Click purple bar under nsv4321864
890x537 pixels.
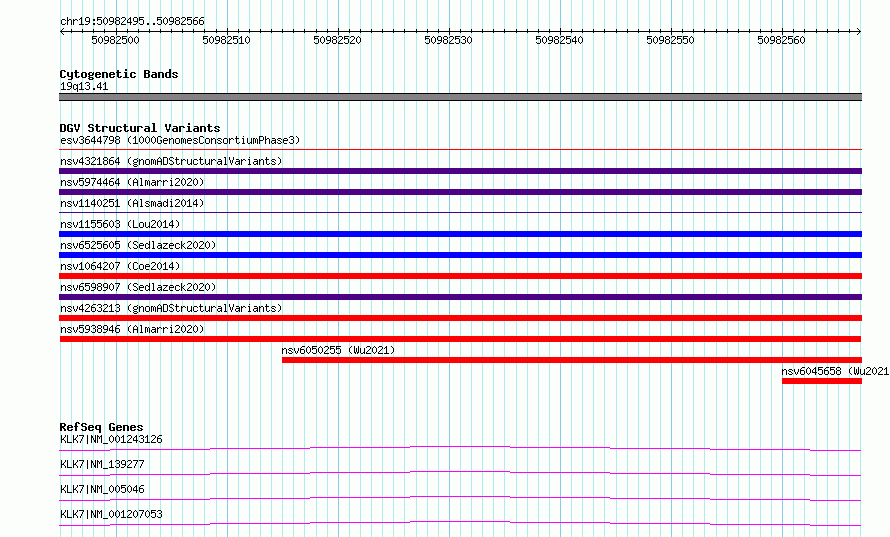pyautogui.click(x=460, y=171)
